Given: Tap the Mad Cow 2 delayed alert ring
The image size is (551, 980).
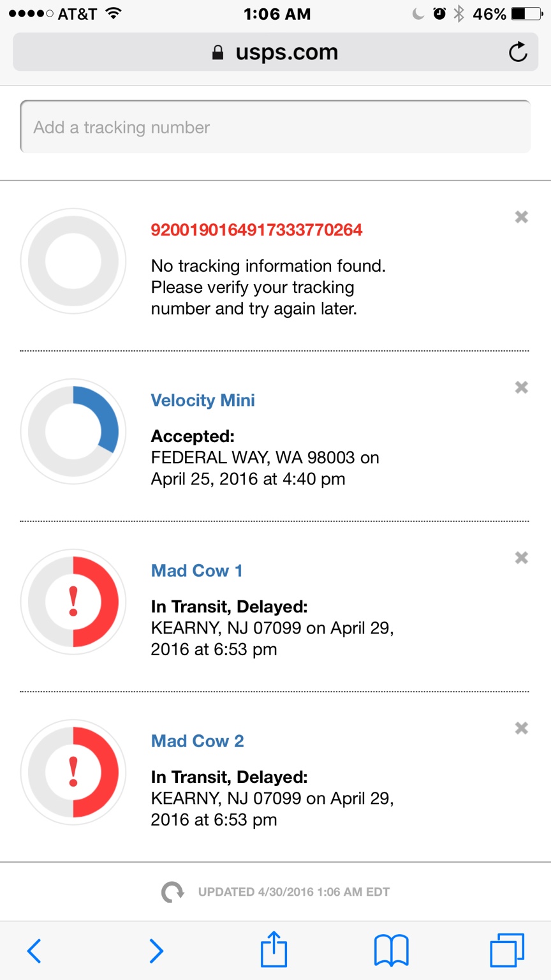Looking at the screenshot, I should click(73, 772).
